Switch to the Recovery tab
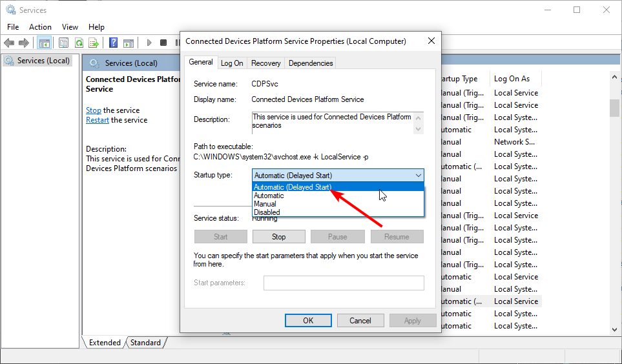This screenshot has height=364, width=622. click(x=265, y=63)
